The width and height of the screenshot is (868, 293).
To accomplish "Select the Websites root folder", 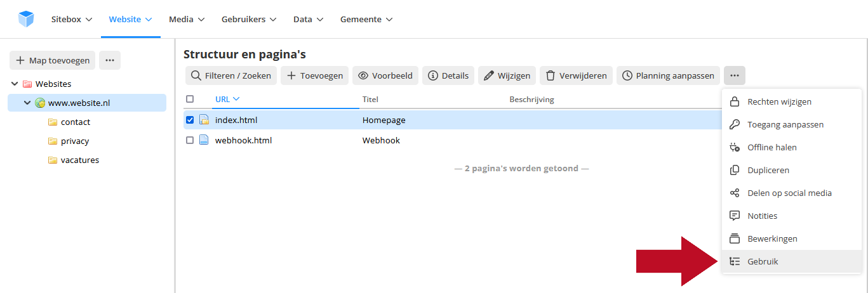I will 53,84.
